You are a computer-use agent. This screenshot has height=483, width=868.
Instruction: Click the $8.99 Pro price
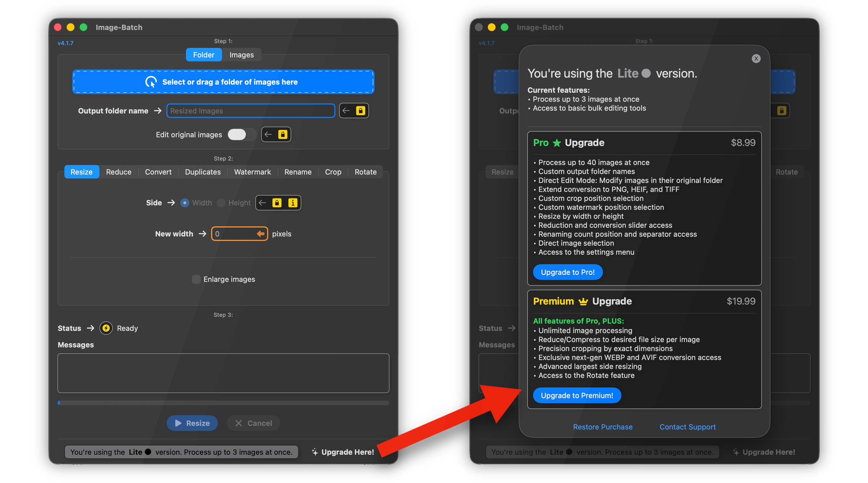coord(743,143)
